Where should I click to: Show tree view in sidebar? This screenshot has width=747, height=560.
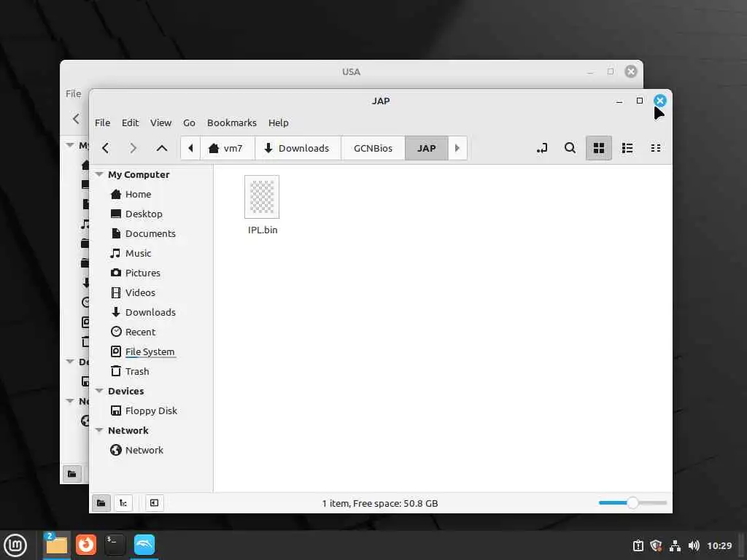[123, 503]
